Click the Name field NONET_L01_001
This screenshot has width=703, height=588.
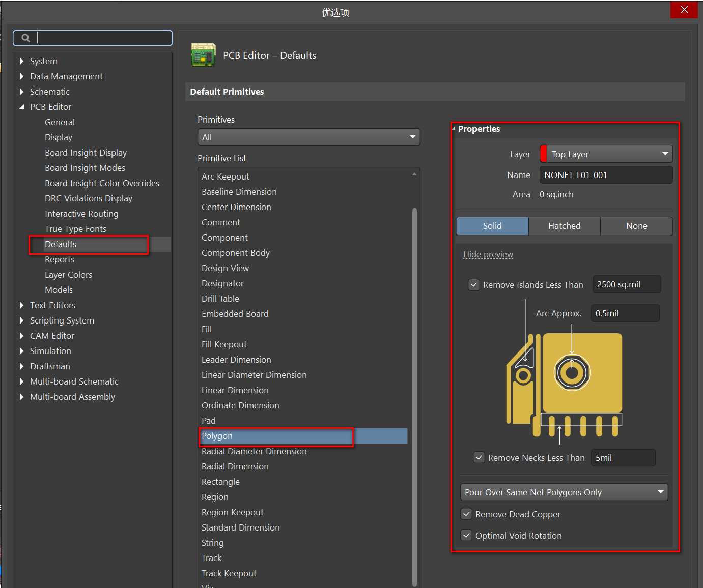point(606,175)
